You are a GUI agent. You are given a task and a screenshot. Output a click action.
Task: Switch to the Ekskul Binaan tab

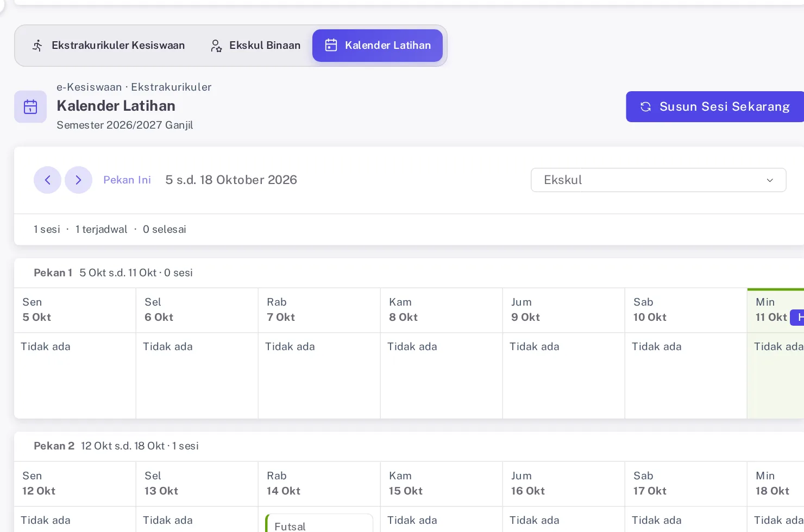tap(255, 46)
